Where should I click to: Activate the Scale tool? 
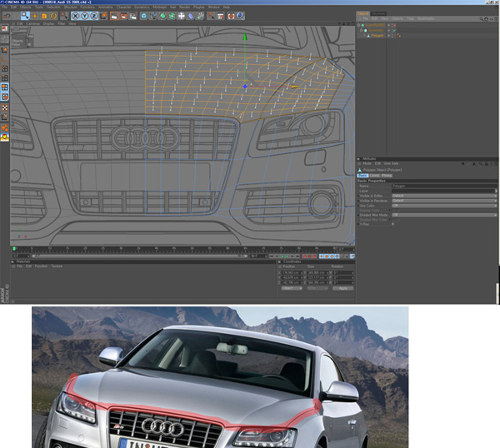44,16
